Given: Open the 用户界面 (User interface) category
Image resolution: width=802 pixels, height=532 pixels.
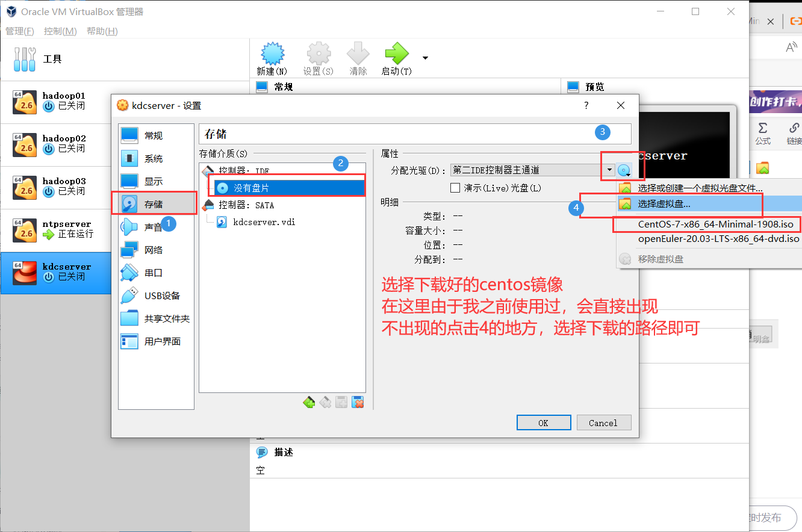Looking at the screenshot, I should (x=156, y=342).
